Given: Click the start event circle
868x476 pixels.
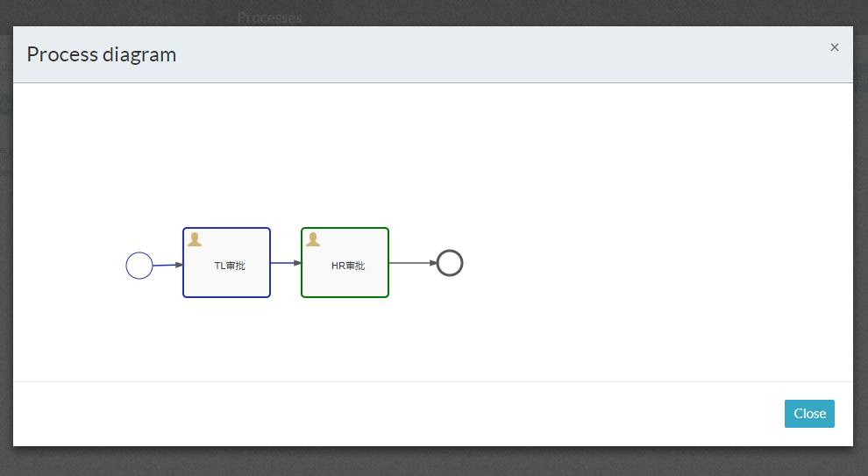Looking at the screenshot, I should pyautogui.click(x=139, y=266).
